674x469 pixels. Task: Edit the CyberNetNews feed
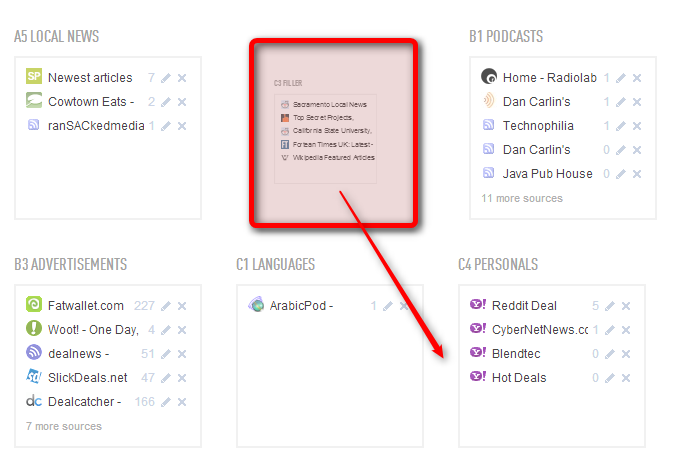coord(610,330)
